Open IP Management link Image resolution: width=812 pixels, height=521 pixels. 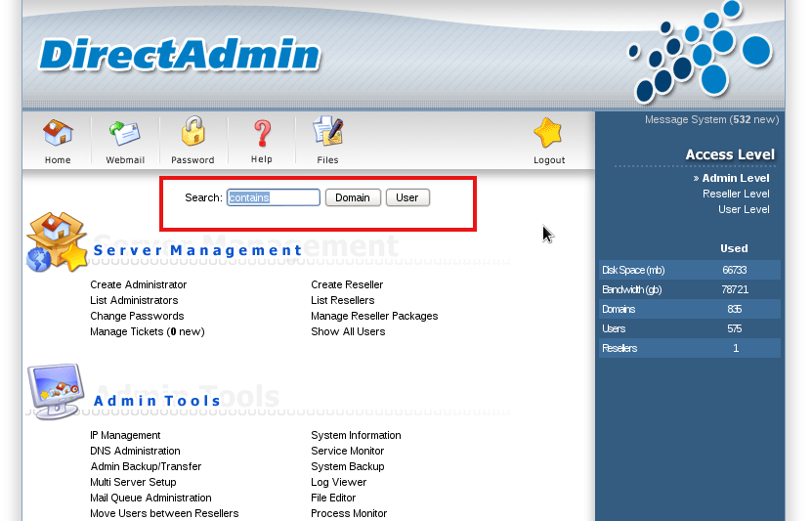(x=125, y=436)
